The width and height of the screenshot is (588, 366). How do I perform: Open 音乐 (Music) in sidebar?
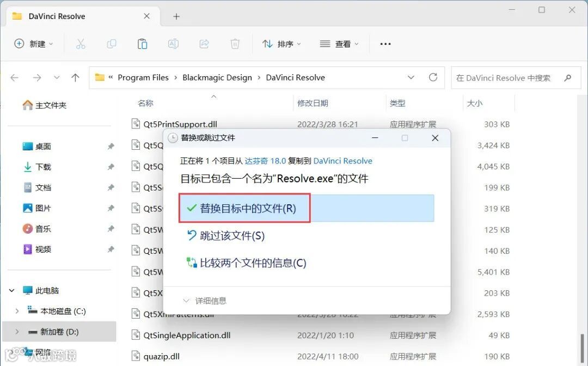[x=37, y=229]
